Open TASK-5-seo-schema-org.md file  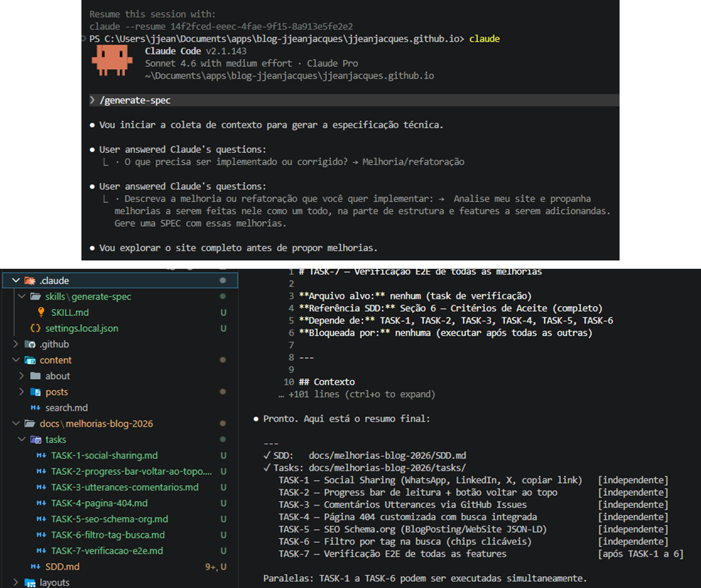pos(109,519)
